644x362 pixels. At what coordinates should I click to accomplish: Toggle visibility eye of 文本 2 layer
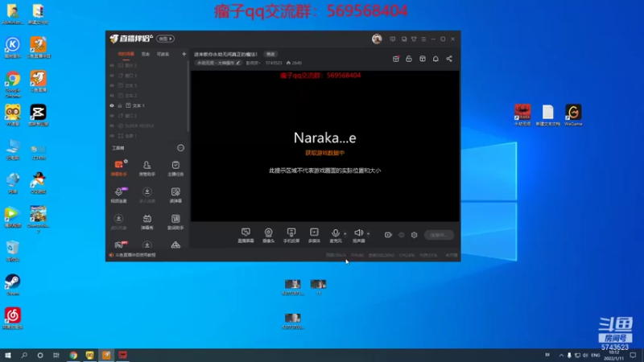pos(112,95)
